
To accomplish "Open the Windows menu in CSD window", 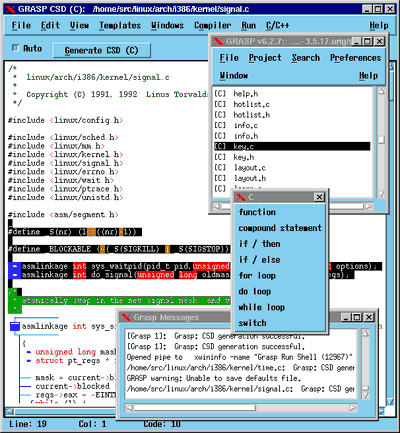I will point(167,25).
